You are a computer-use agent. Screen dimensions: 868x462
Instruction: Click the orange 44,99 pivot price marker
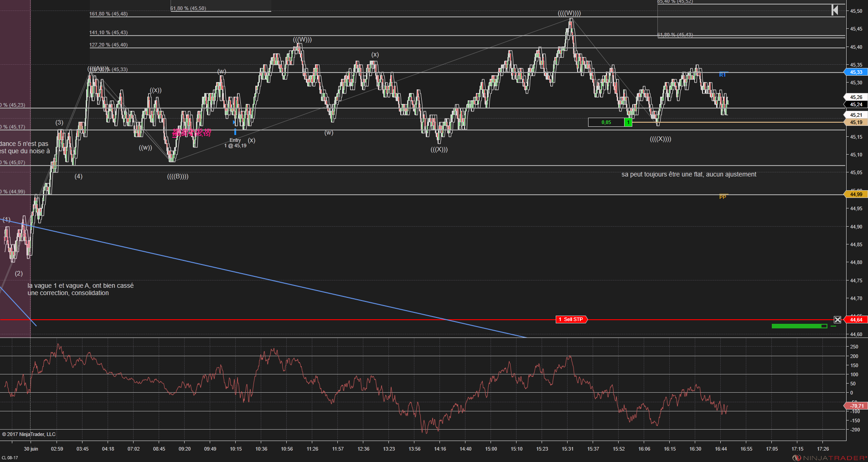click(x=856, y=194)
